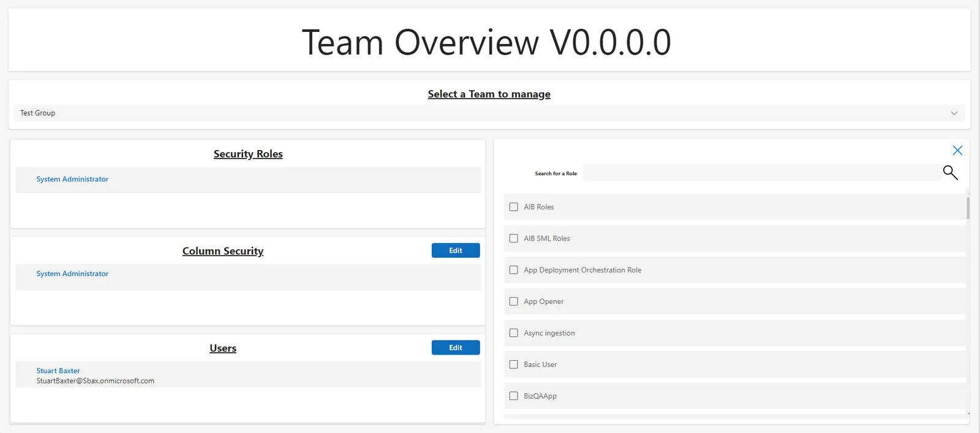Open System Administrator under Column Security
This screenshot has width=980, height=433.
pyautogui.click(x=72, y=274)
